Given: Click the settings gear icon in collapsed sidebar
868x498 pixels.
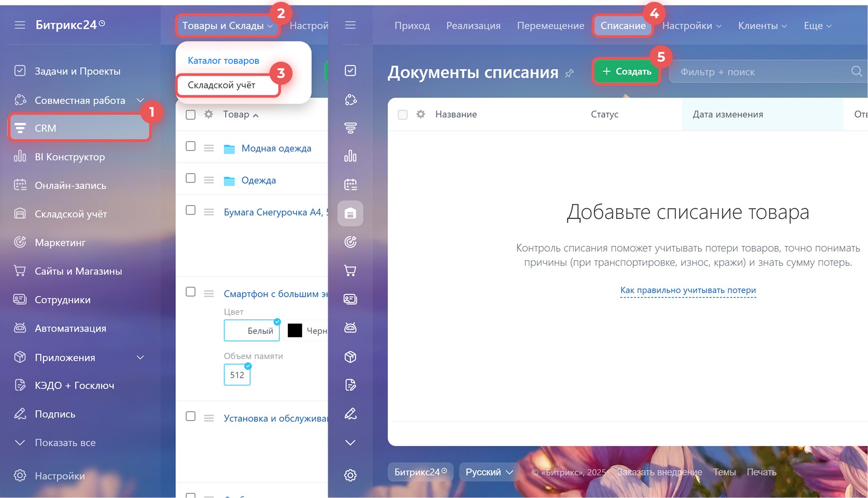Looking at the screenshot, I should (350, 475).
